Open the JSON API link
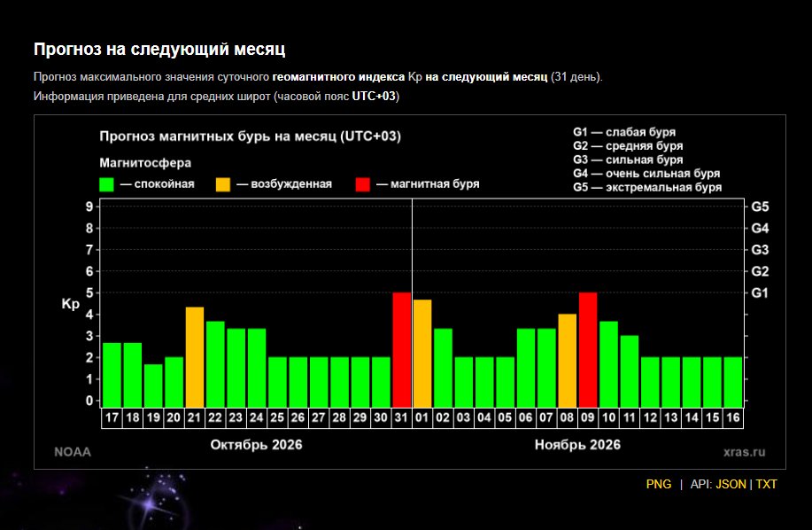Screen dimensions: 812x530 [x=731, y=484]
